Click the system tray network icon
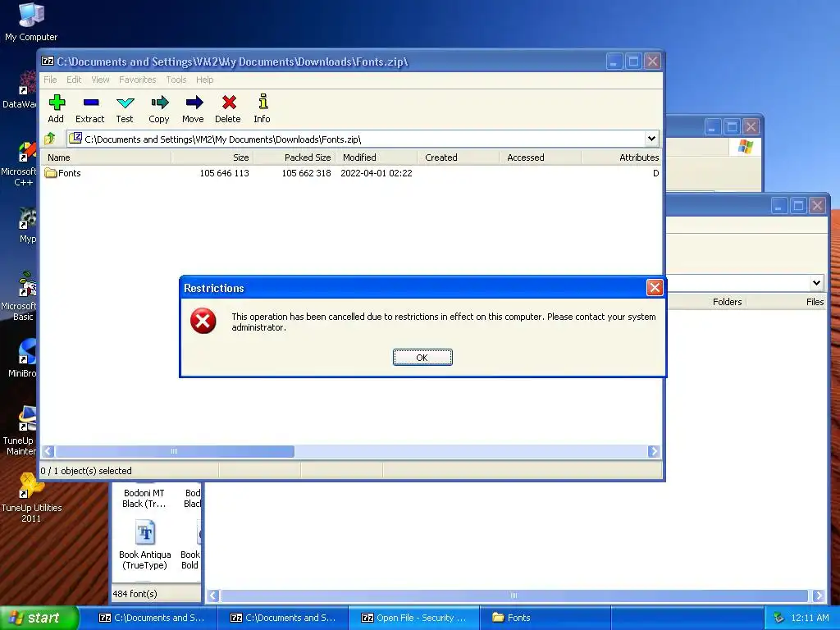 pos(779,618)
